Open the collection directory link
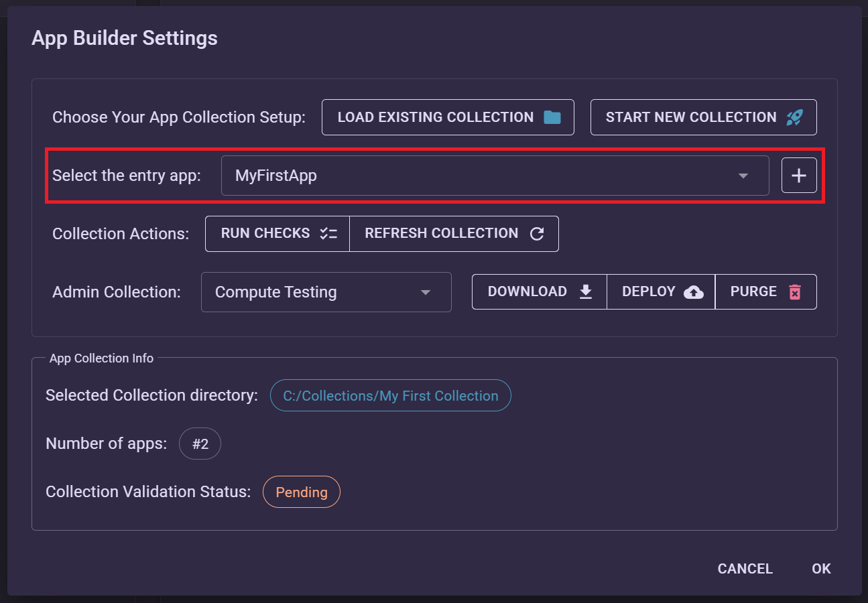The width and height of the screenshot is (868, 603). tap(391, 395)
